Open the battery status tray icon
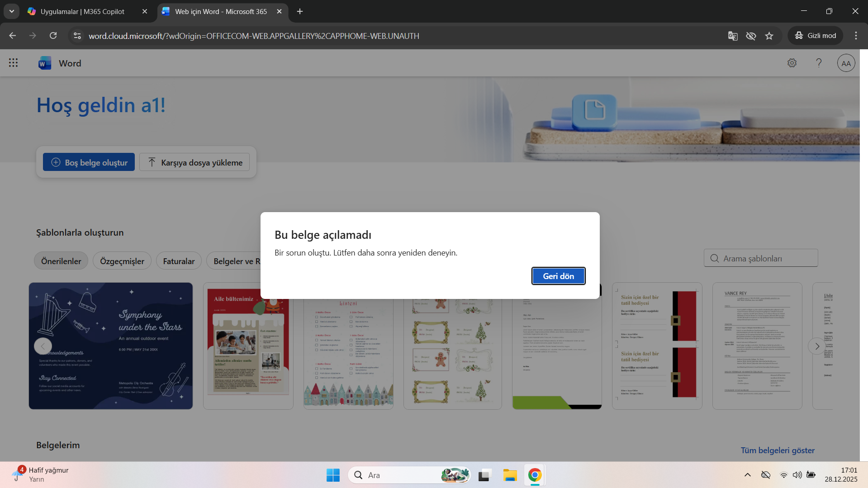 811,475
